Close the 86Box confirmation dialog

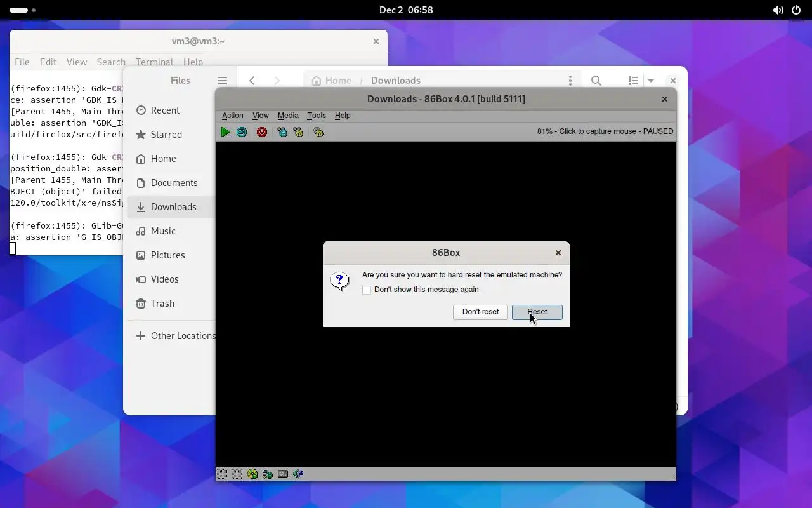coord(558,253)
